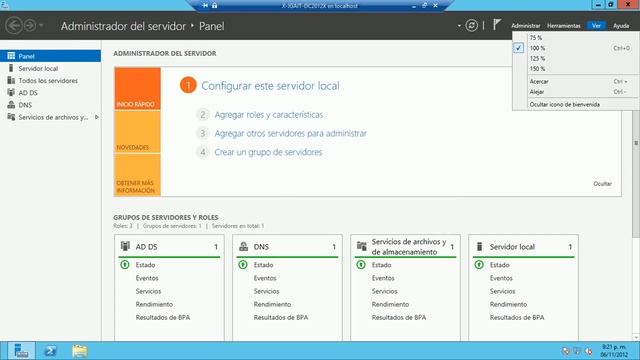The width and height of the screenshot is (640, 360).
Task: Select the checked 100 % zoom option
Action: pyautogui.click(x=537, y=48)
